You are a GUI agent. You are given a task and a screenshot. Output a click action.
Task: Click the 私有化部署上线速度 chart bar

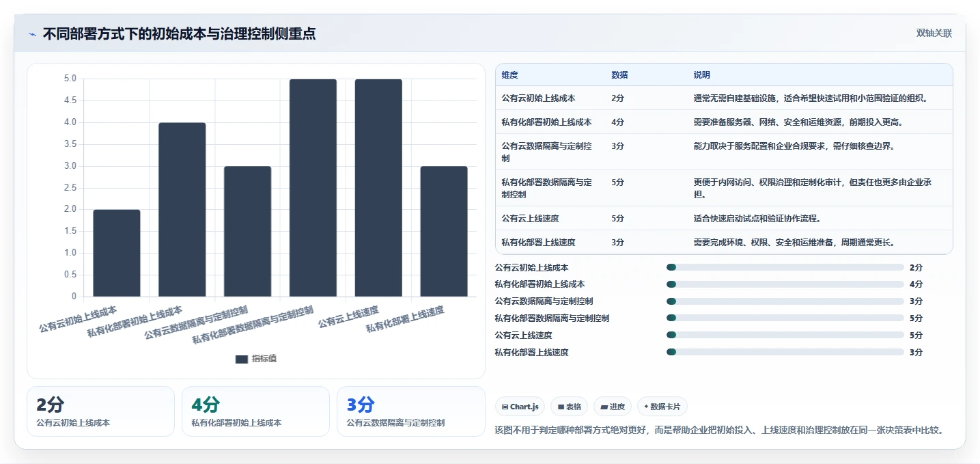tap(444, 231)
